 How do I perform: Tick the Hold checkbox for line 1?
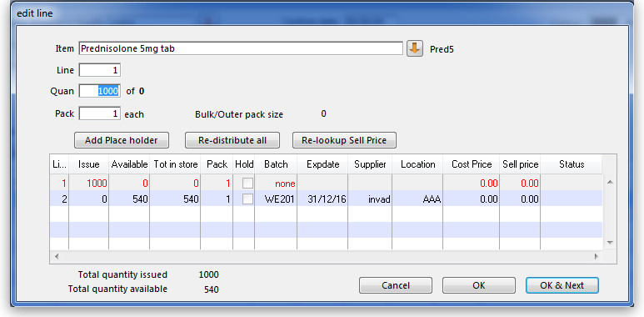tap(247, 183)
